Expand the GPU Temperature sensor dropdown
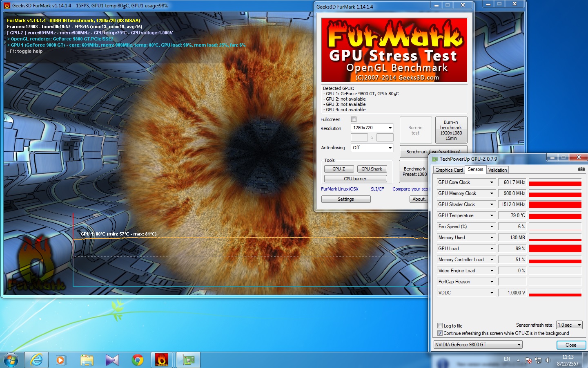Image resolution: width=588 pixels, height=368 pixels. [492, 215]
